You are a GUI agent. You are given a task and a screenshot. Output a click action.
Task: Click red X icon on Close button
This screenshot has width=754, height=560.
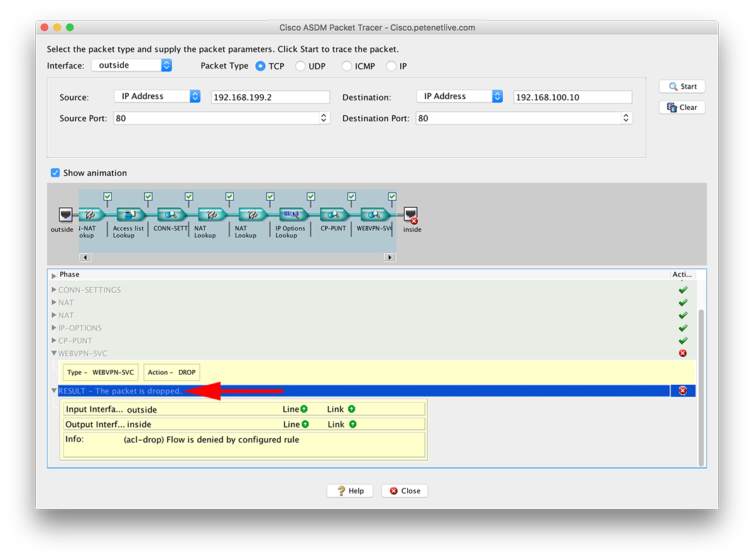click(x=393, y=491)
